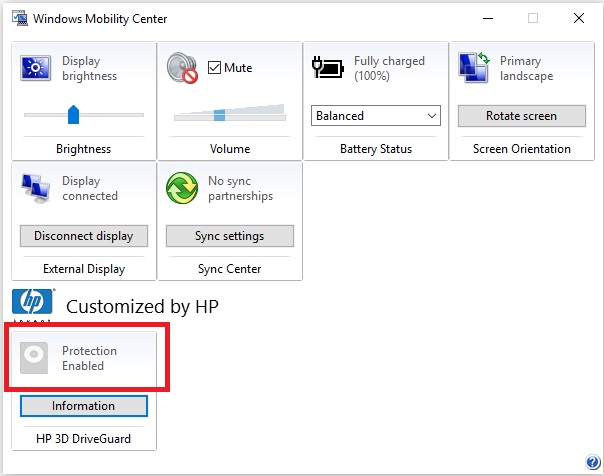Viewport: 604px width, 476px height.
Task: Click the display brightness sun icon
Action: tap(35, 68)
